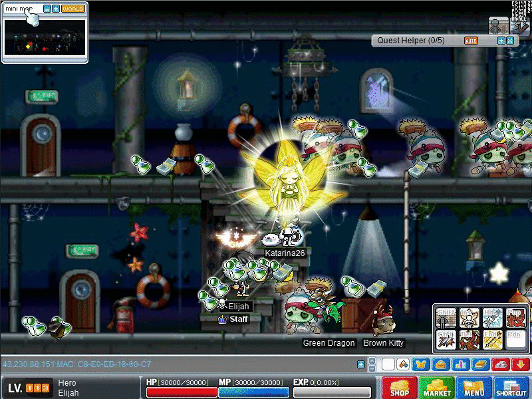Viewport: 532px width, 399px height.
Task: Click the blank white chat target button
Action: coord(388,364)
